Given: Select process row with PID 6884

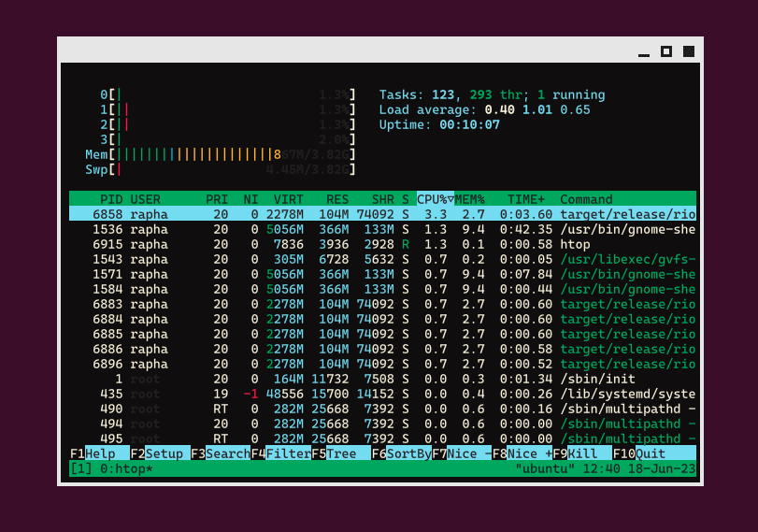Looking at the screenshot, I should [x=382, y=319].
